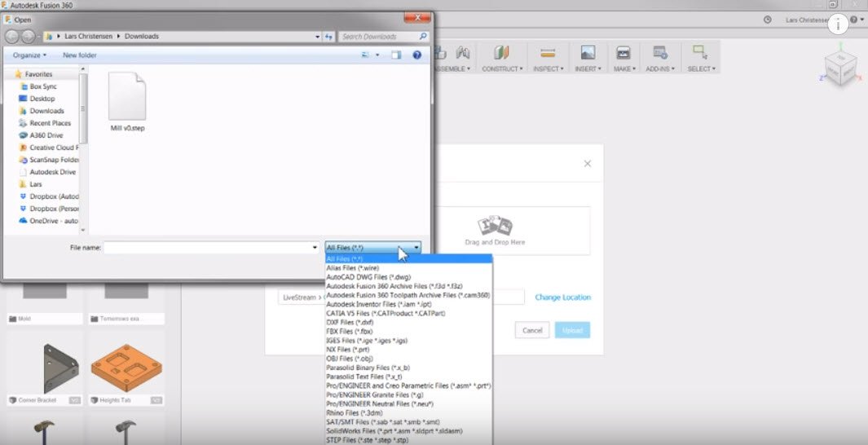Choose Alias Files (*.wire) option
This screenshot has height=445, width=868.
tap(408, 268)
